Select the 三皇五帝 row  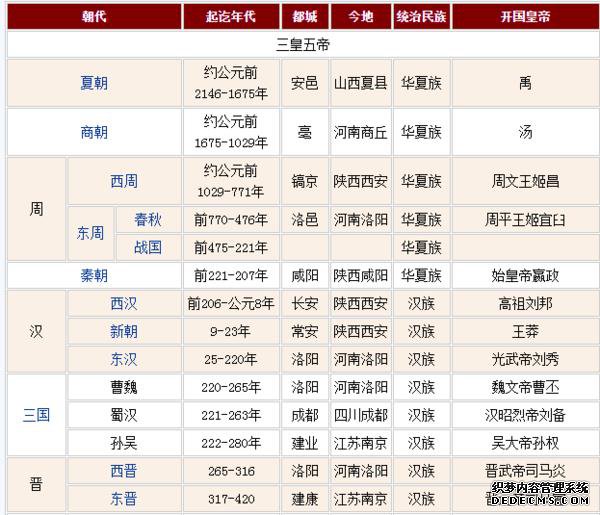303,44
